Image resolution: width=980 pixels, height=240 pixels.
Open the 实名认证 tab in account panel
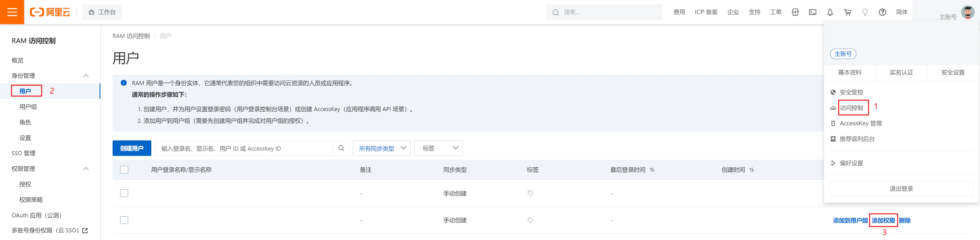pyautogui.click(x=901, y=73)
